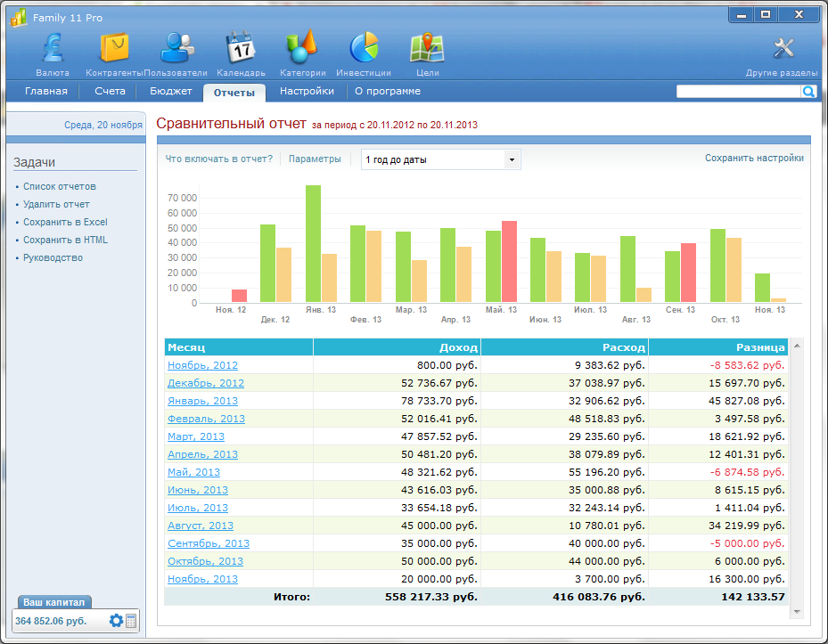The image size is (828, 644).
Task: Open the Ноябрь, 2013 month link
Action: pyautogui.click(x=203, y=579)
